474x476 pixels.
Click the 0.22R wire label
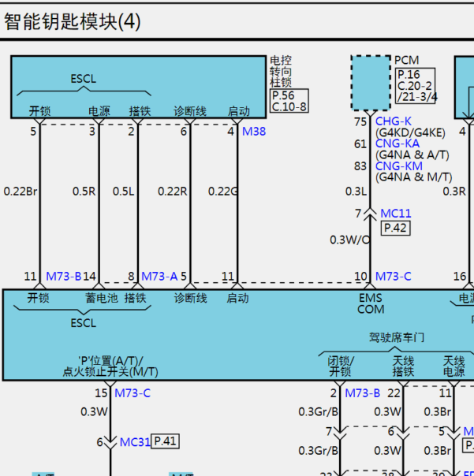click(172, 192)
